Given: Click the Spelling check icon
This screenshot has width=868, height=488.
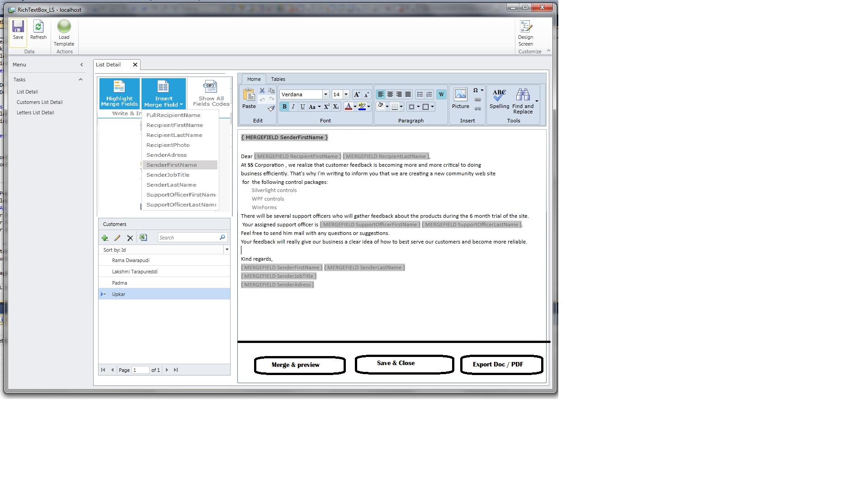Looking at the screenshot, I should 499,96.
